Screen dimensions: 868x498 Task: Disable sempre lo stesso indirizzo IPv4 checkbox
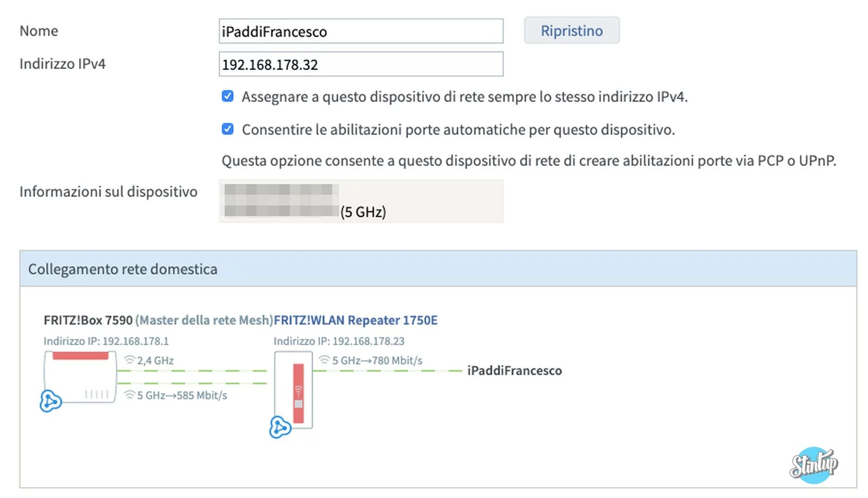point(227,96)
